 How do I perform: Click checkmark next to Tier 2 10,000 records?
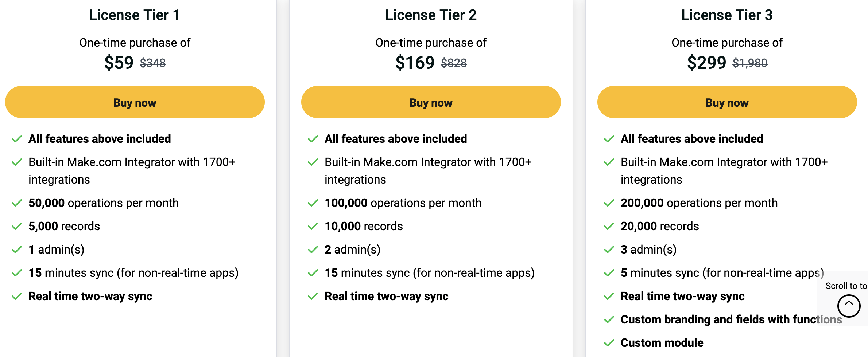click(313, 226)
